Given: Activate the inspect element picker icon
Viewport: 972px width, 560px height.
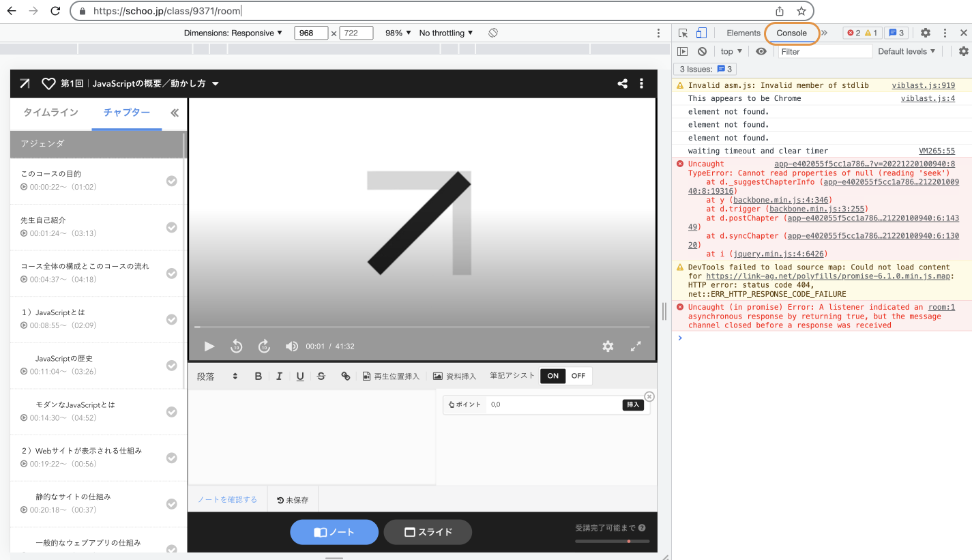Looking at the screenshot, I should [x=683, y=33].
